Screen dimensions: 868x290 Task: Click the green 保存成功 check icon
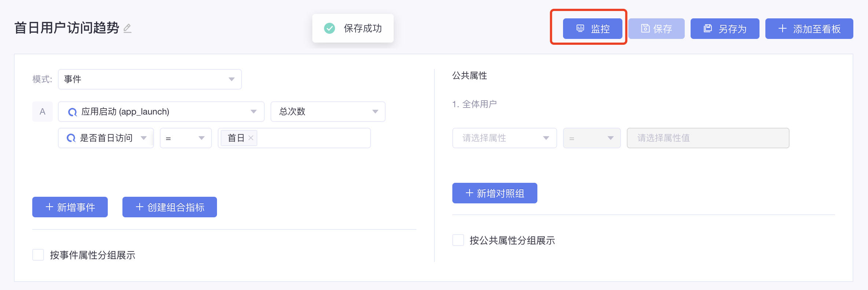[330, 28]
